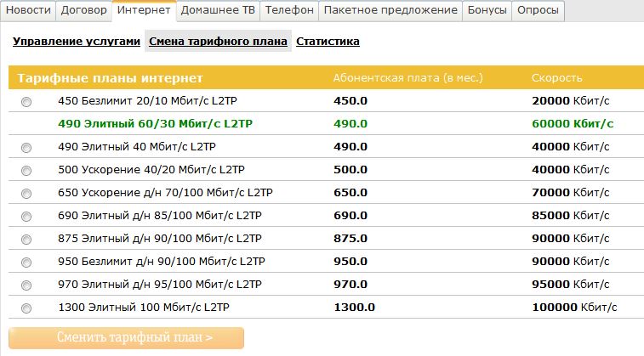Choose the 875 Элитный д/н 90/100 radio button
644x356 pixels.
26,239
